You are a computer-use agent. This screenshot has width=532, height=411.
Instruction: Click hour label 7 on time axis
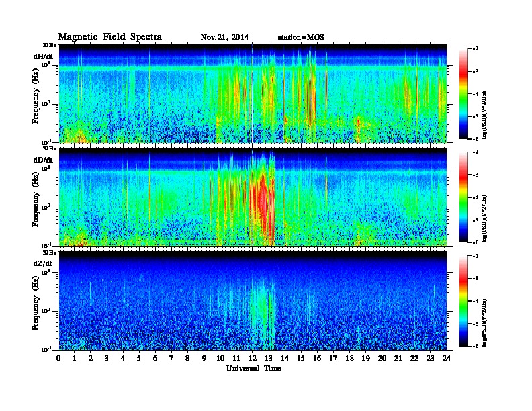point(171,359)
